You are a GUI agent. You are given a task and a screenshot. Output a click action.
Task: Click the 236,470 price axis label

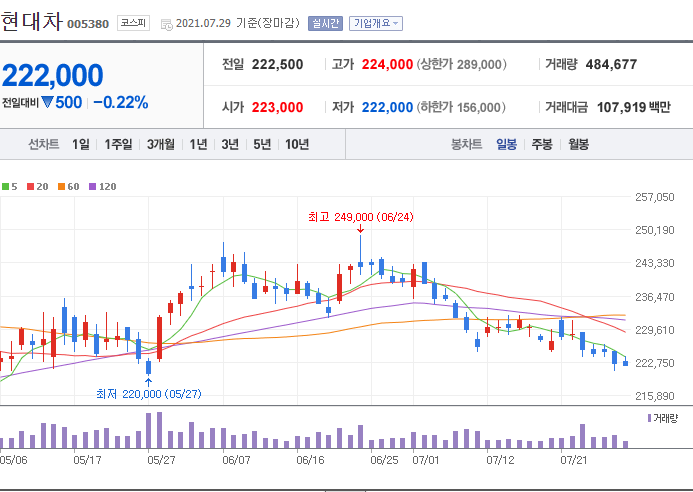coord(655,297)
